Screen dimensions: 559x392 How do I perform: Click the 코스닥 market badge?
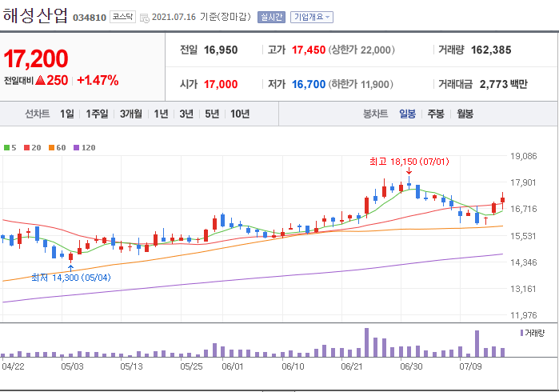pyautogui.click(x=122, y=17)
